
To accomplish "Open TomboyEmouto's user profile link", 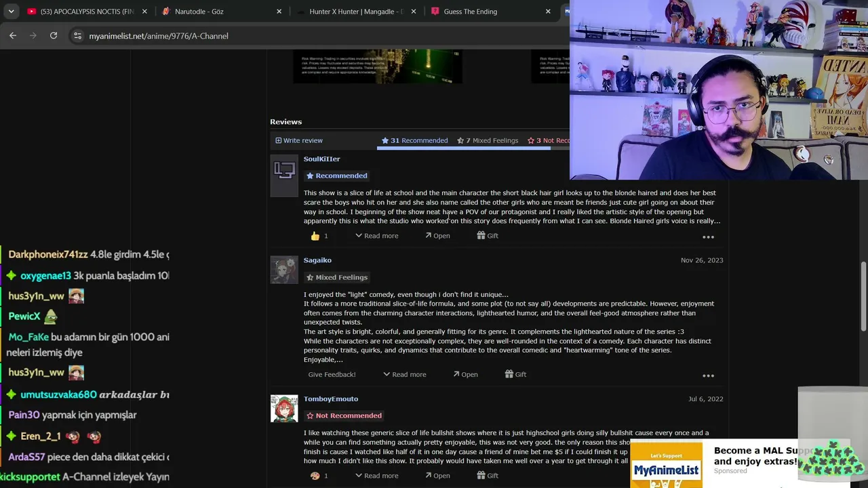I will [331, 399].
